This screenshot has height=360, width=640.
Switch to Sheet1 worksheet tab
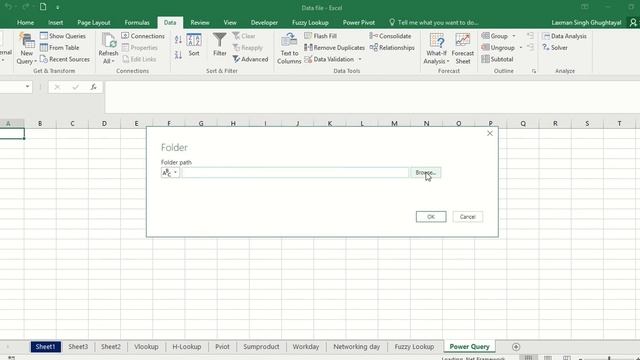coord(45,347)
